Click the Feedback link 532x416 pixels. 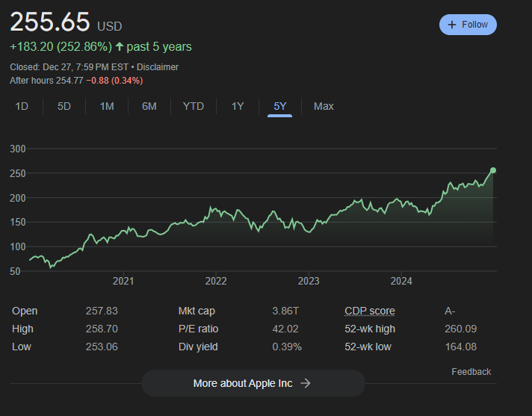(471, 372)
